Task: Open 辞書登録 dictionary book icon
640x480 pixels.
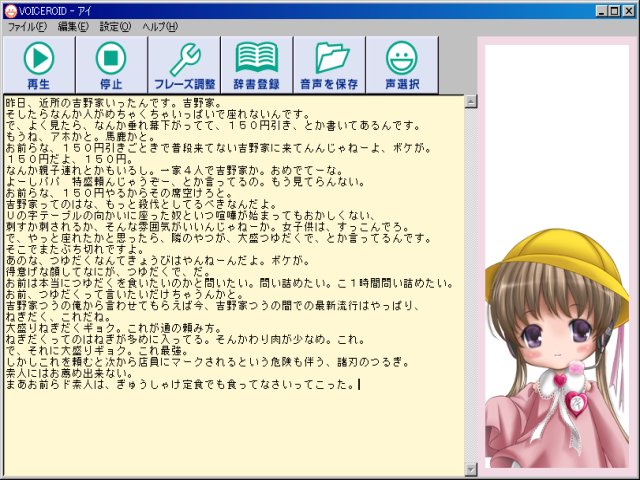Action: 257,64
